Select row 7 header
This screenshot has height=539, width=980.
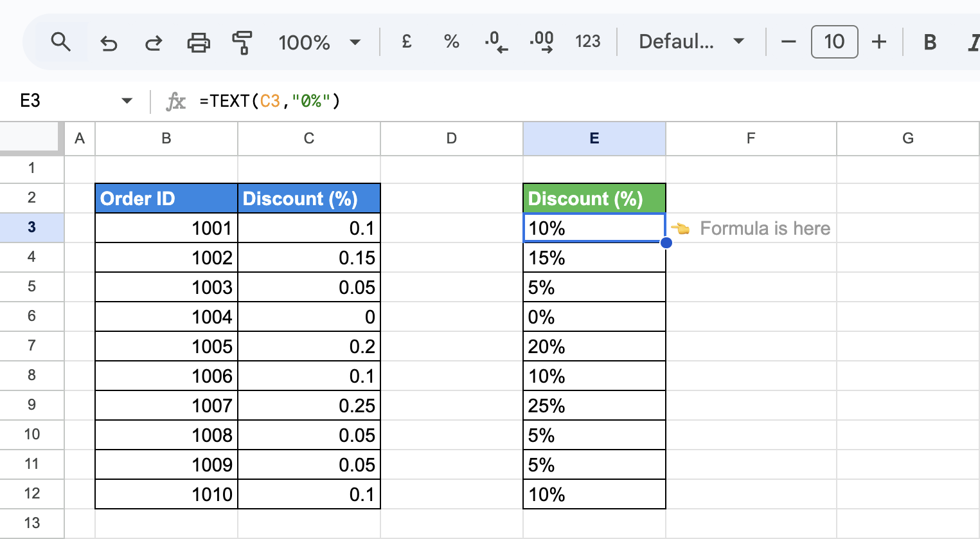click(x=31, y=346)
